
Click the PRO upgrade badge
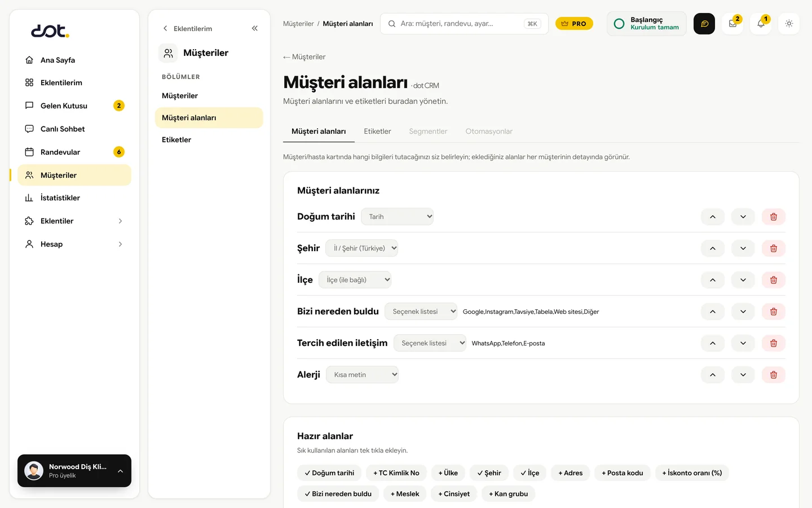click(574, 24)
